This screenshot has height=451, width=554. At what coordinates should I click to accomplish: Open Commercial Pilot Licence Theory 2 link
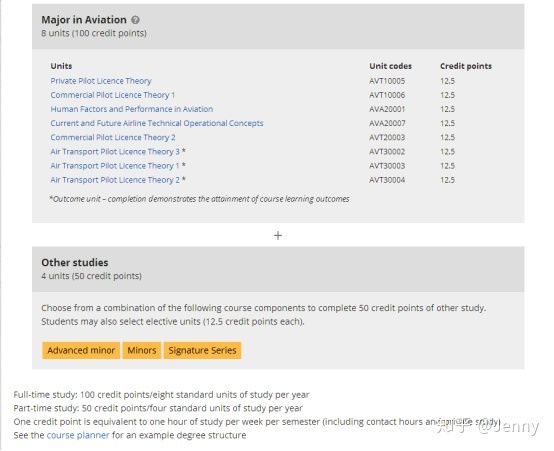[x=113, y=137]
